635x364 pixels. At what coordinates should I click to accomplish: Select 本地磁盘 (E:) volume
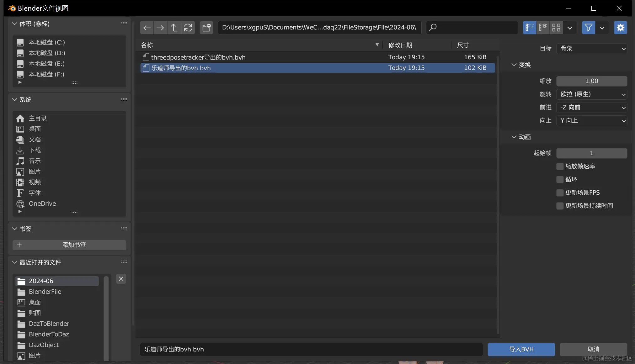(47, 64)
